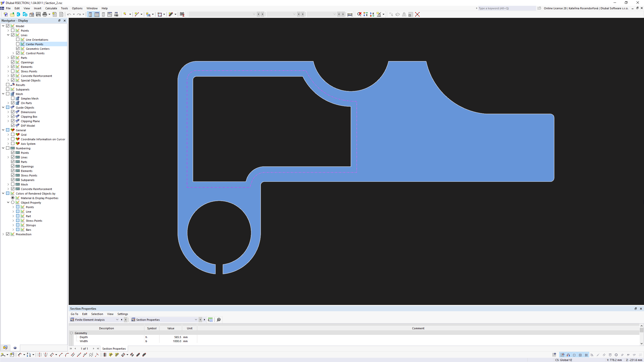
Task: Expand the Guide Objects tree node
Action: point(3,107)
